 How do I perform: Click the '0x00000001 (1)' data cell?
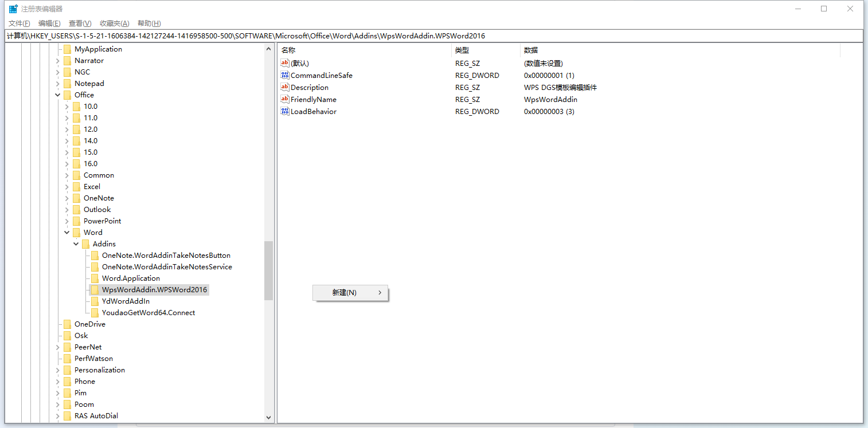[549, 76]
